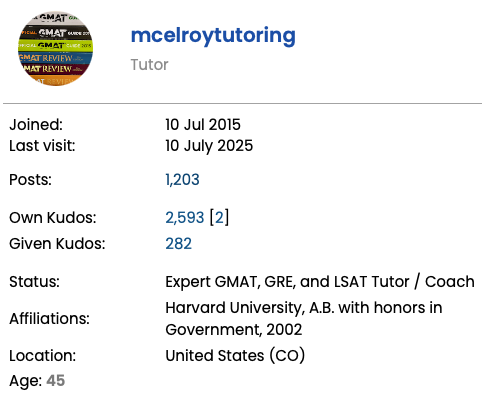
Task: Click the GMAT books profile avatar
Action: pos(55,48)
